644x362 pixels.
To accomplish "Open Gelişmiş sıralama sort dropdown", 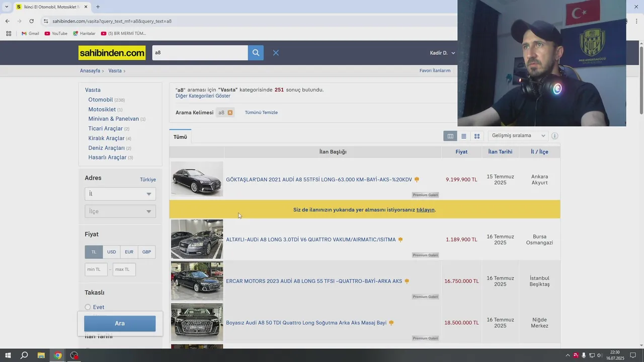I will [518, 136].
